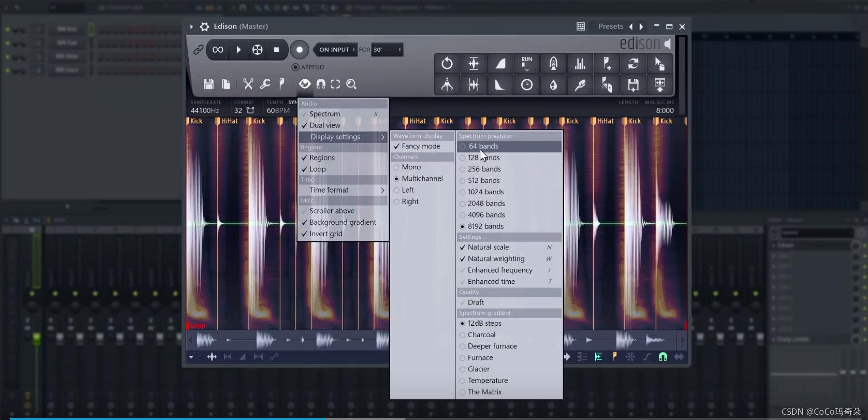The image size is (868, 420).
Task: Click the fade in tool
Action: tap(500, 64)
